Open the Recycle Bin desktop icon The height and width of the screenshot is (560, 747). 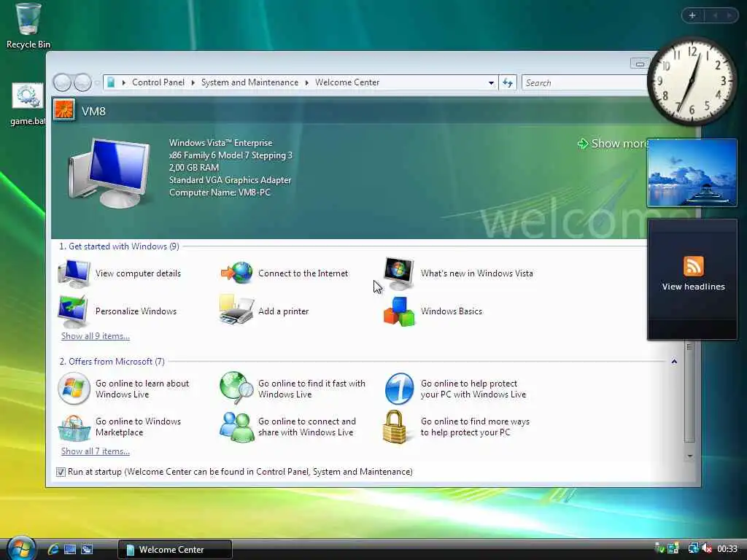pyautogui.click(x=28, y=26)
